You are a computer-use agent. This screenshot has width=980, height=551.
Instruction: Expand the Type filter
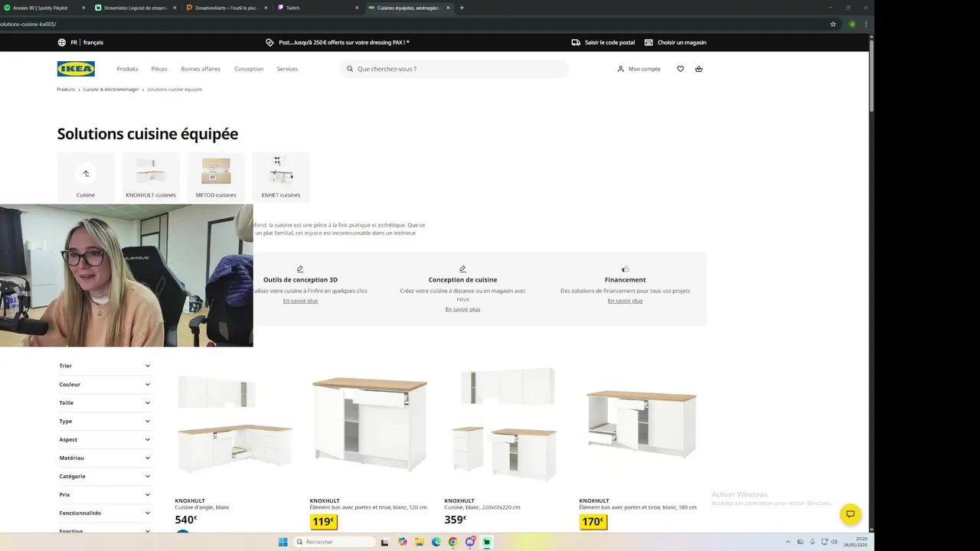click(x=105, y=421)
